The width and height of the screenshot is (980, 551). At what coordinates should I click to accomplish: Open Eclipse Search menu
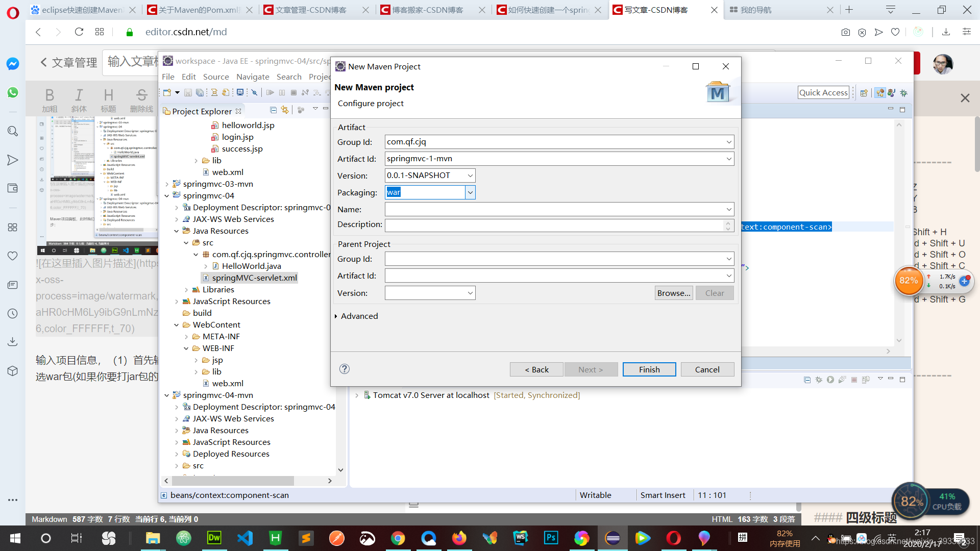[x=289, y=77]
